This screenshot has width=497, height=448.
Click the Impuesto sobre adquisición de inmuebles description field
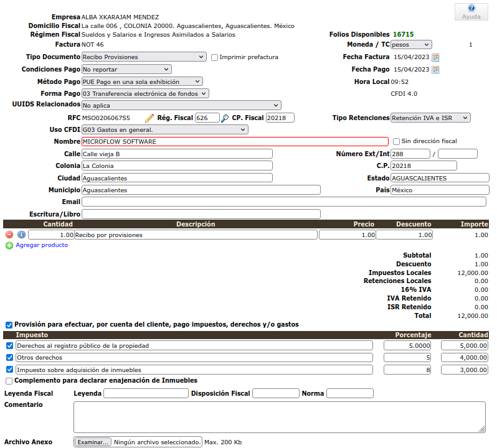coord(194,370)
